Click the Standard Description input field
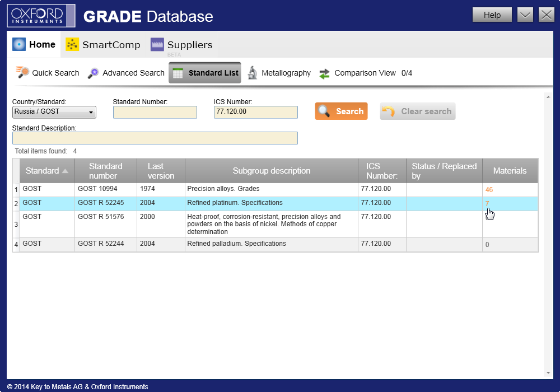Viewport: 560px width, 392px height. [x=155, y=138]
